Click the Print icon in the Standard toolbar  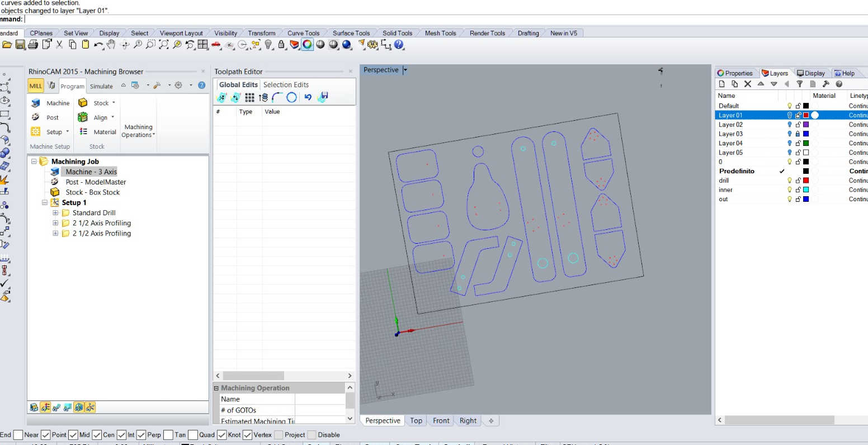(33, 45)
